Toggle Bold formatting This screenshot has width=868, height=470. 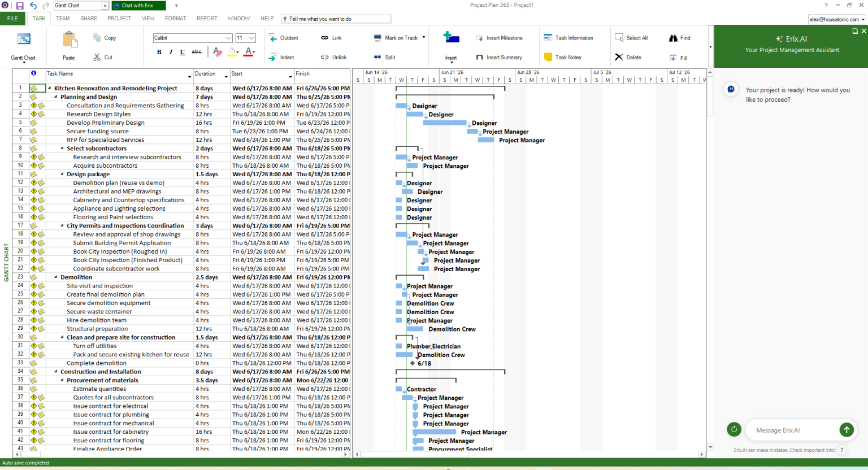(x=159, y=52)
